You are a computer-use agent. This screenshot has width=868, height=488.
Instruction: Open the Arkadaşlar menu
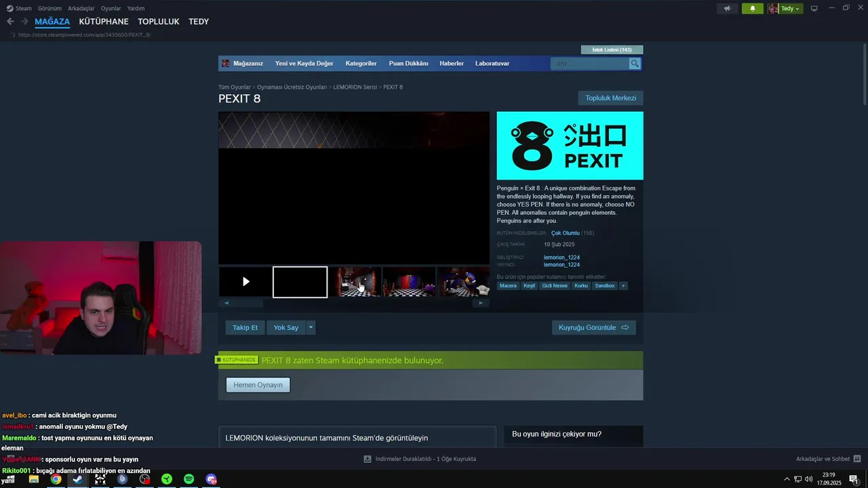[x=81, y=8]
